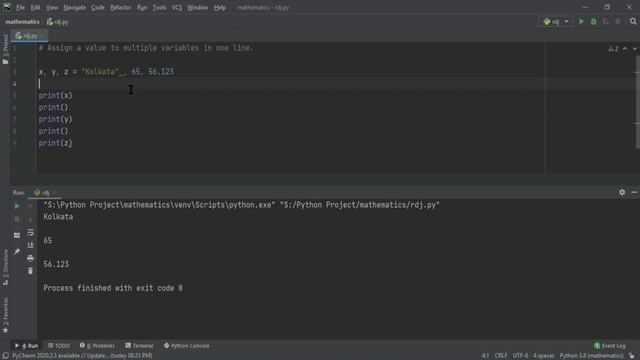Select the rdj tab in Run panel
640x360 pixels.
tap(45, 193)
